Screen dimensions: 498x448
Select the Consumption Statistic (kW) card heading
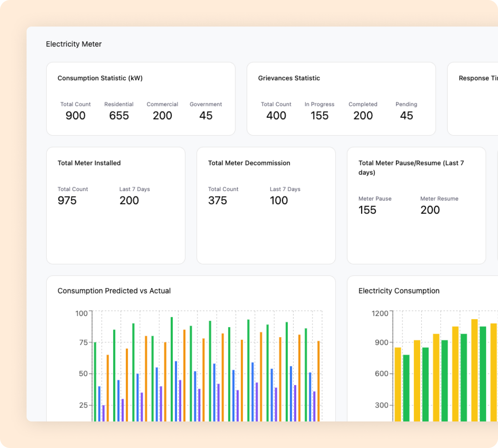[x=100, y=78]
